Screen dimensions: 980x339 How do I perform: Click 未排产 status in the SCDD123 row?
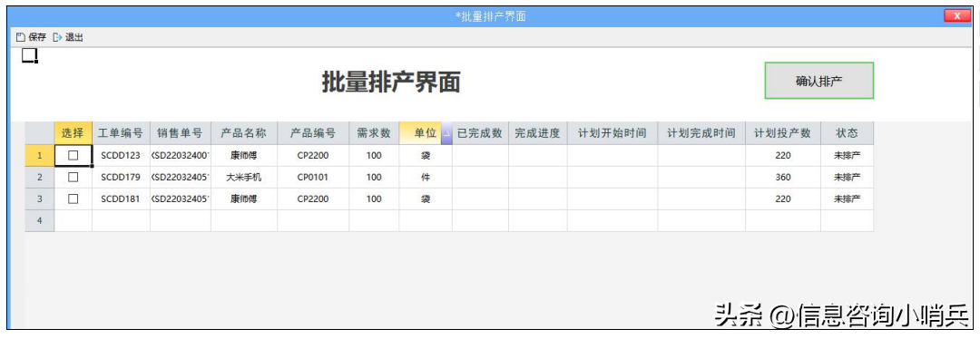[847, 156]
